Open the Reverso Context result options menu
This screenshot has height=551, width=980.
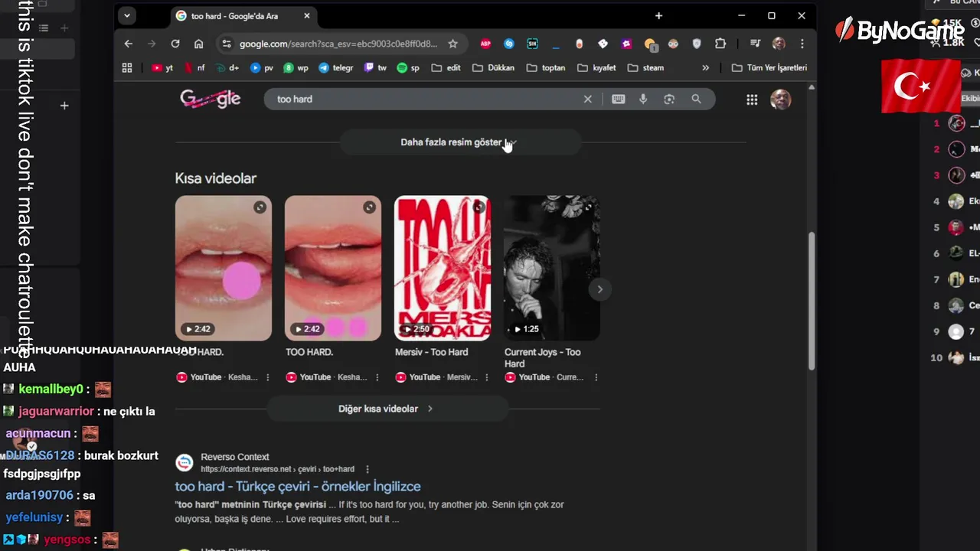367,469
